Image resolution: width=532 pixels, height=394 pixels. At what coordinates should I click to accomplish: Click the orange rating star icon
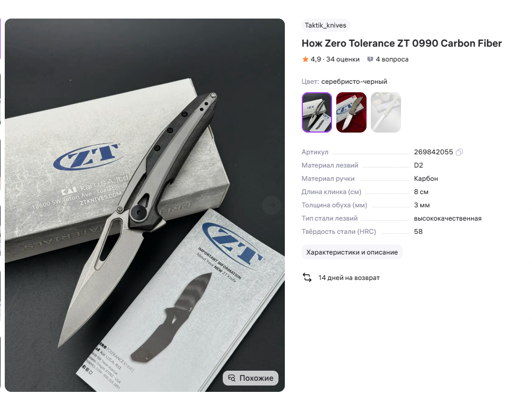point(305,59)
